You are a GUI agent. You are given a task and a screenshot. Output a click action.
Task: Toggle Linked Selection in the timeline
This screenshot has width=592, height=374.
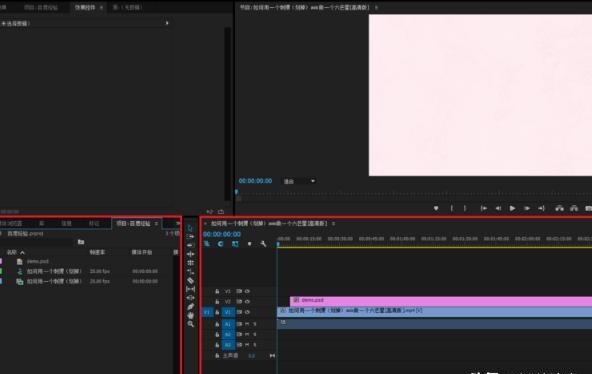click(x=235, y=244)
